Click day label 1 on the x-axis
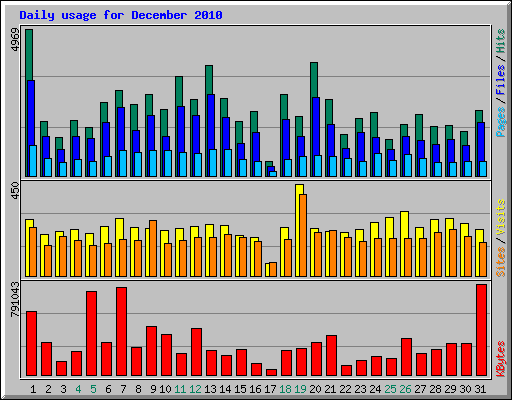Screen dimensions: 512x400 (33, 389)
